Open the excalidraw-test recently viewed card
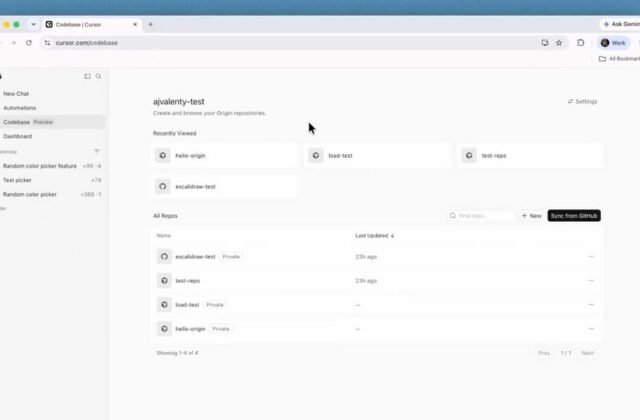This screenshot has width=640, height=420. [224, 187]
